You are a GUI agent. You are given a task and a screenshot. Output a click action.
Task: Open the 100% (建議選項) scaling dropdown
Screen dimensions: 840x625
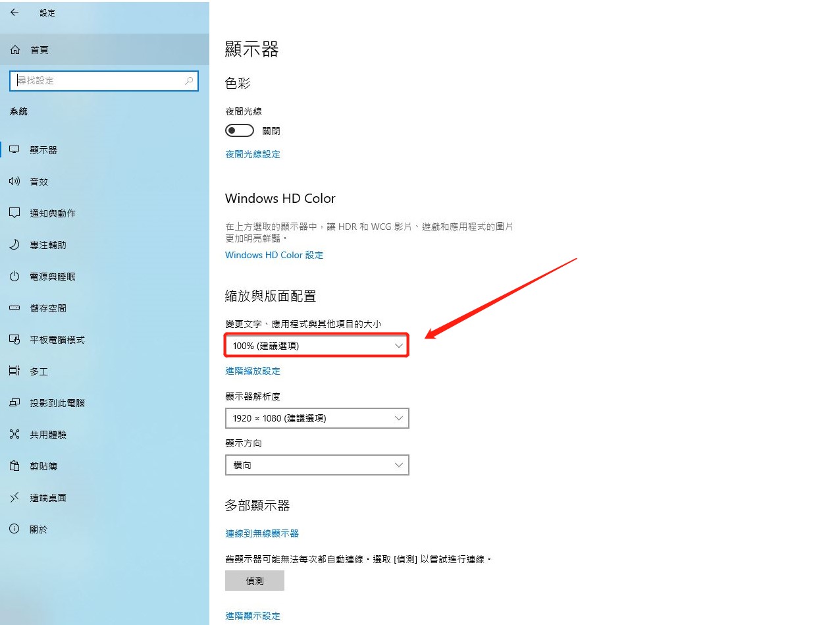(x=317, y=345)
